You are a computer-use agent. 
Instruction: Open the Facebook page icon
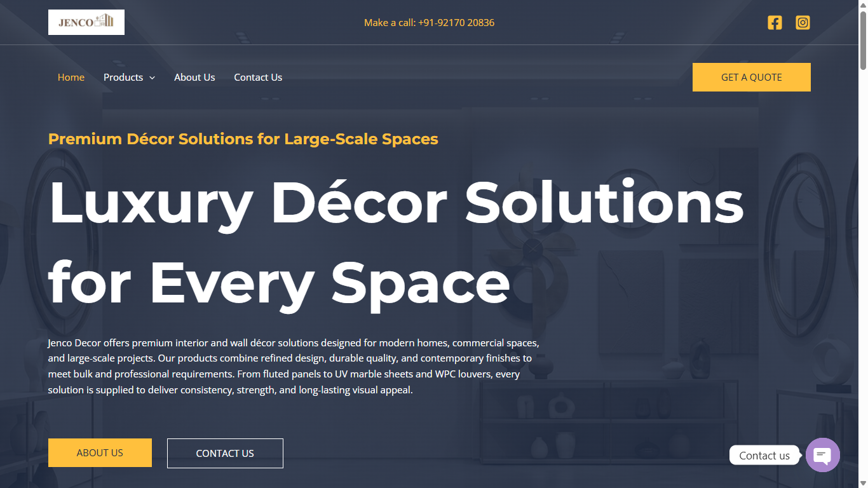click(x=775, y=23)
